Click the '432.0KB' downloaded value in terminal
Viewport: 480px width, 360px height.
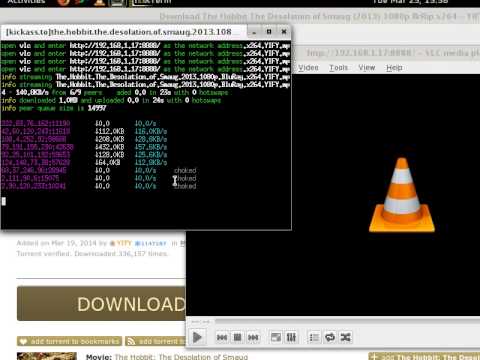coord(110,147)
